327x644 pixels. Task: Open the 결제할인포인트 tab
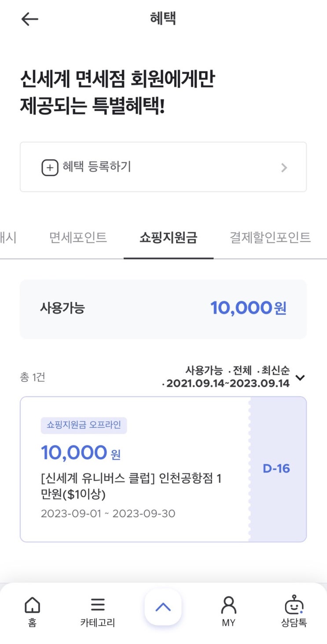coord(270,237)
